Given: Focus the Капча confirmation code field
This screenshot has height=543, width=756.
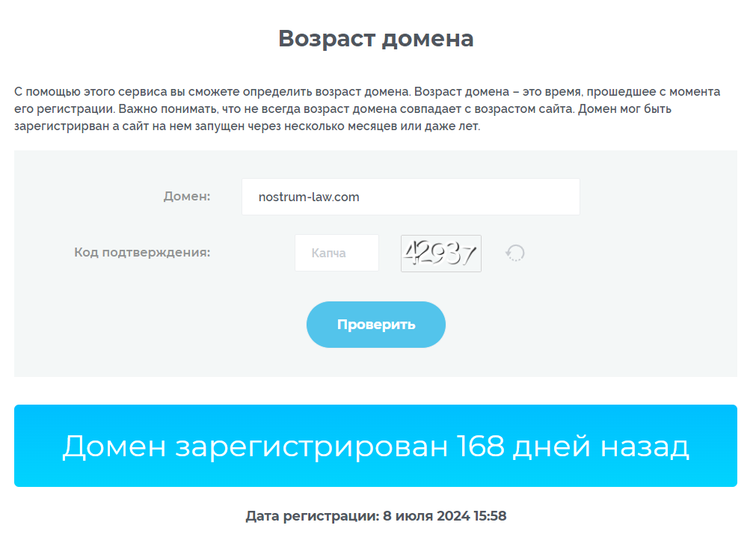Looking at the screenshot, I should click(336, 253).
